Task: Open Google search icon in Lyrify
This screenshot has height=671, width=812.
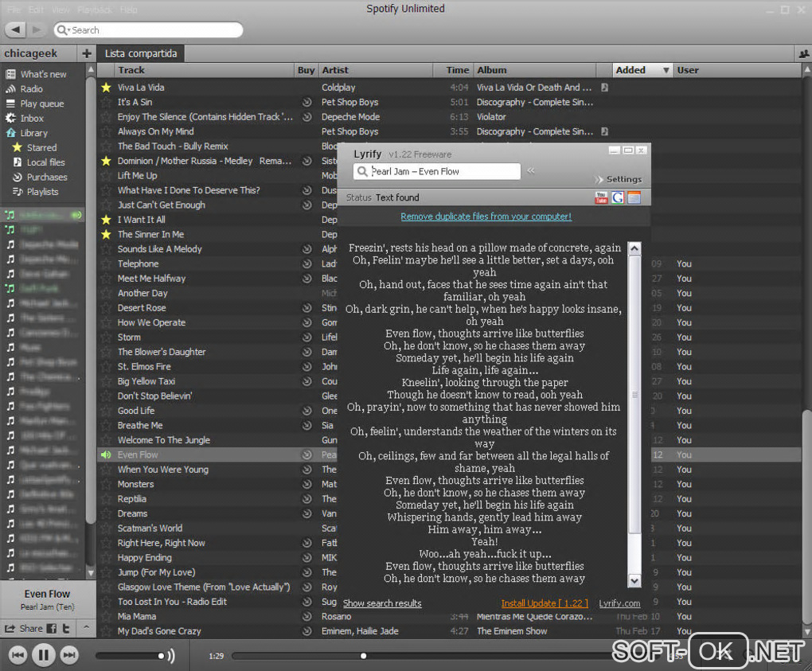Action: tap(617, 197)
